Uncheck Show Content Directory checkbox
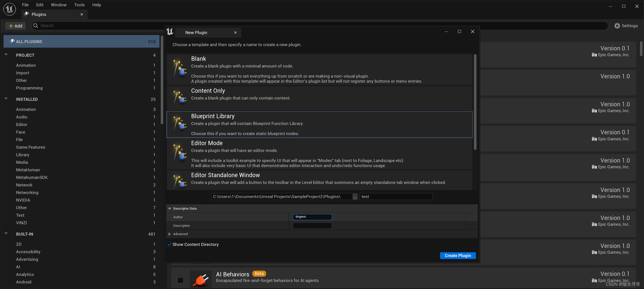644x289 pixels. coord(169,244)
